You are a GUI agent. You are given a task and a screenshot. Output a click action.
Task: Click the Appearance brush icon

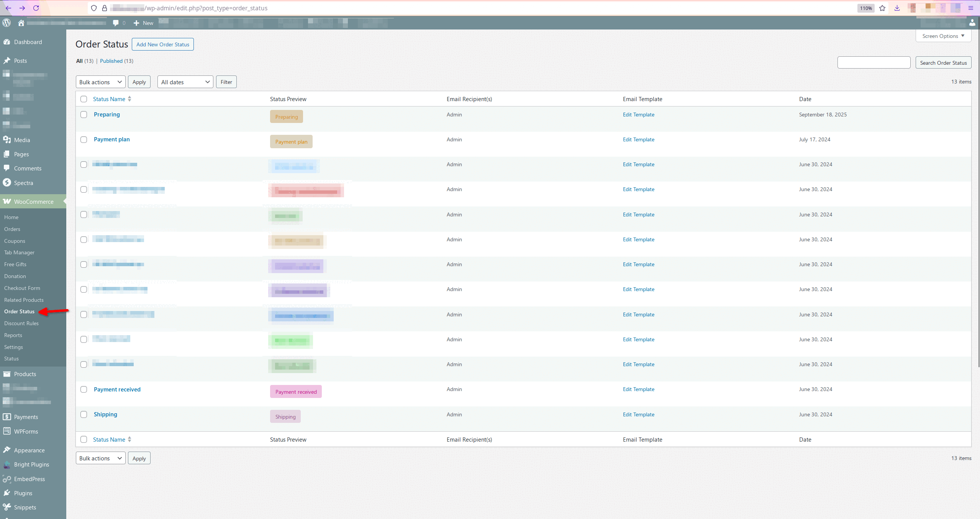tap(7, 450)
